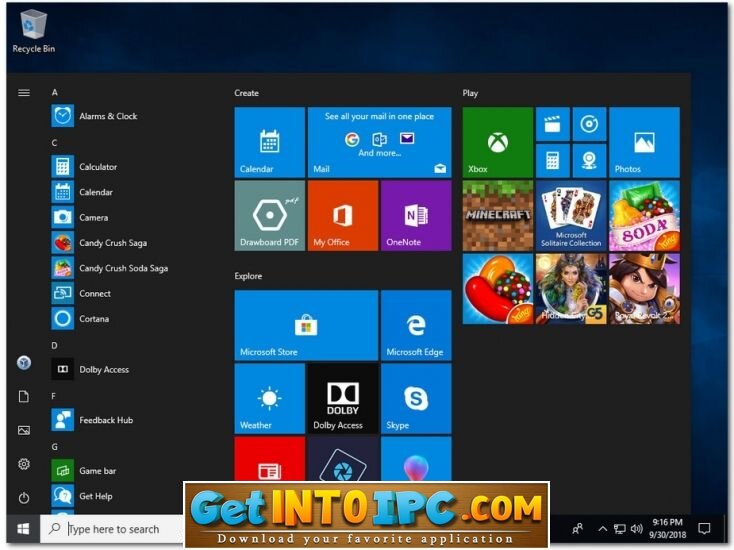Click letter C header in app list
The width and height of the screenshot is (734, 550).
[54, 143]
